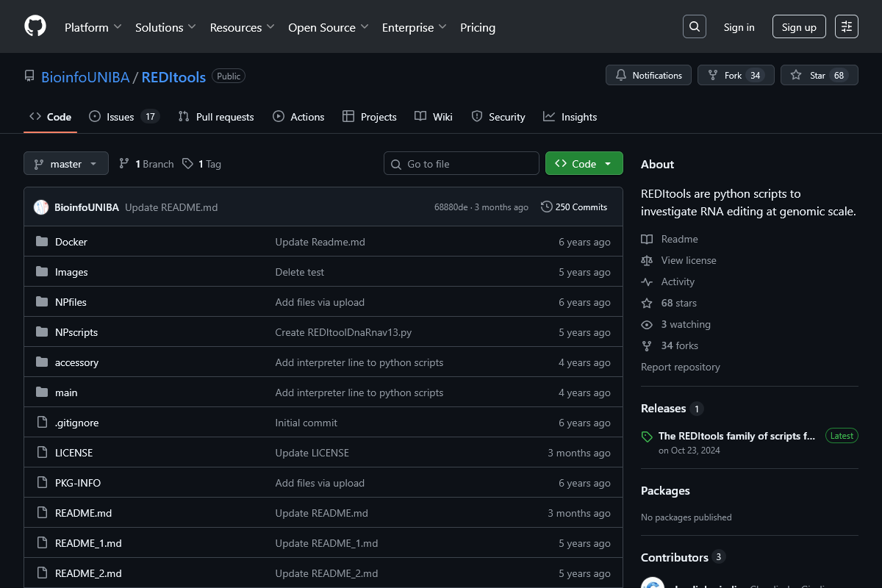The width and height of the screenshot is (882, 588).
Task: Open the master branch dropdown
Action: (x=65, y=163)
